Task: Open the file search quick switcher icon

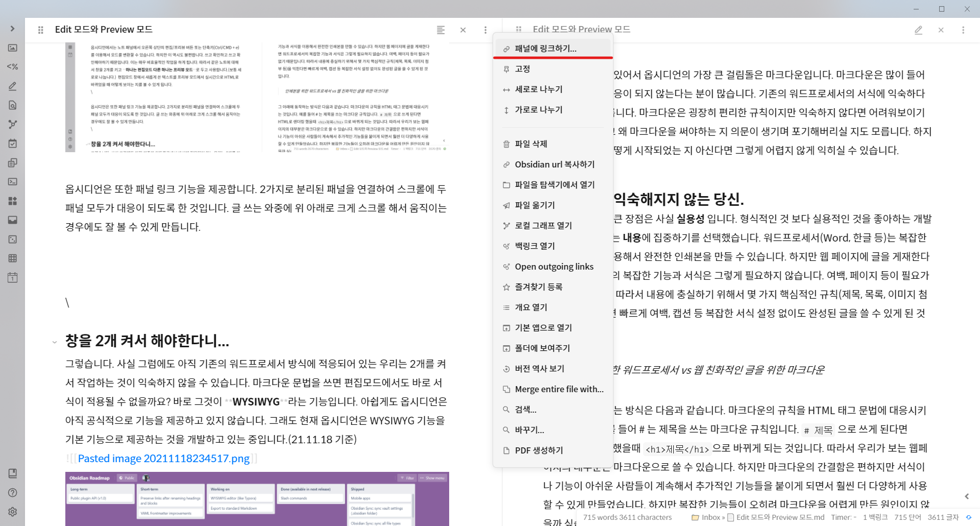Action: pyautogui.click(x=13, y=105)
